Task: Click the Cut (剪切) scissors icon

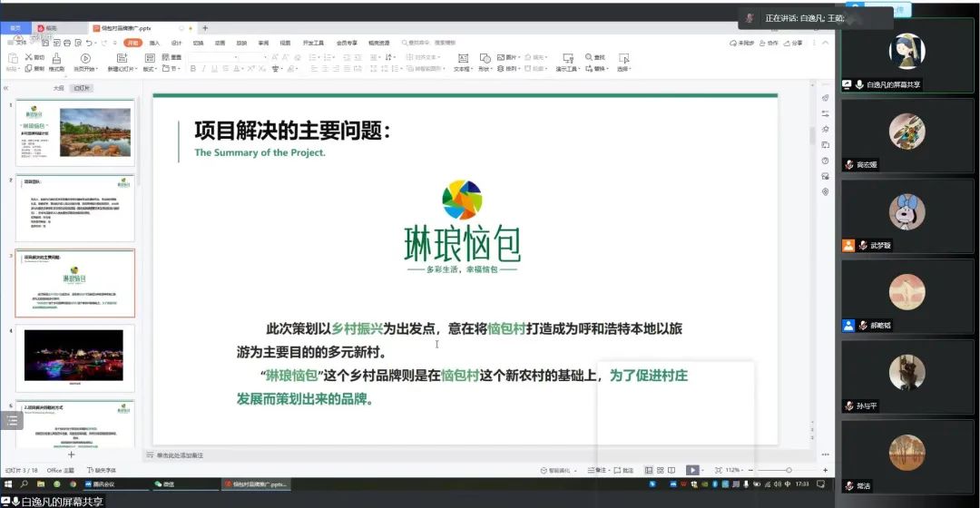Action: 29,57
